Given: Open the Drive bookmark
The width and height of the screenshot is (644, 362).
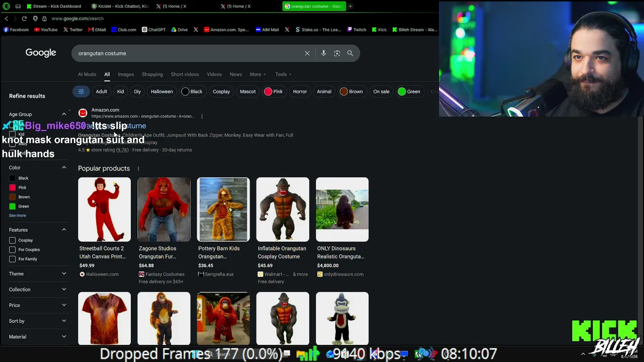Looking at the screenshot, I should [x=179, y=30].
